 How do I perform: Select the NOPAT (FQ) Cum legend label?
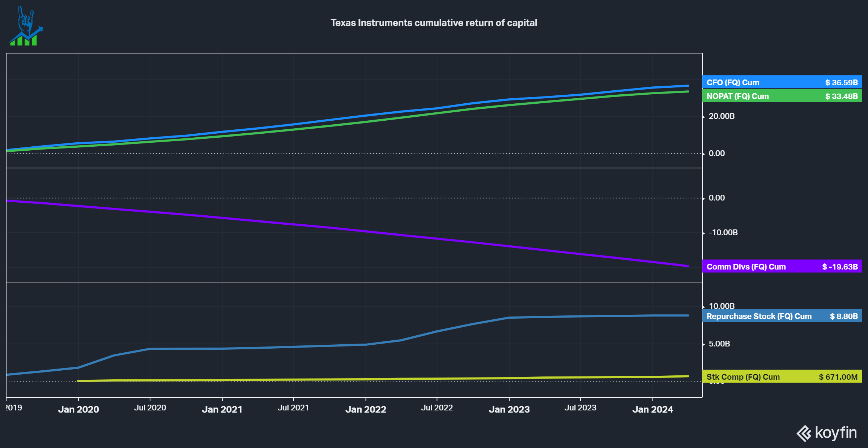click(x=737, y=96)
